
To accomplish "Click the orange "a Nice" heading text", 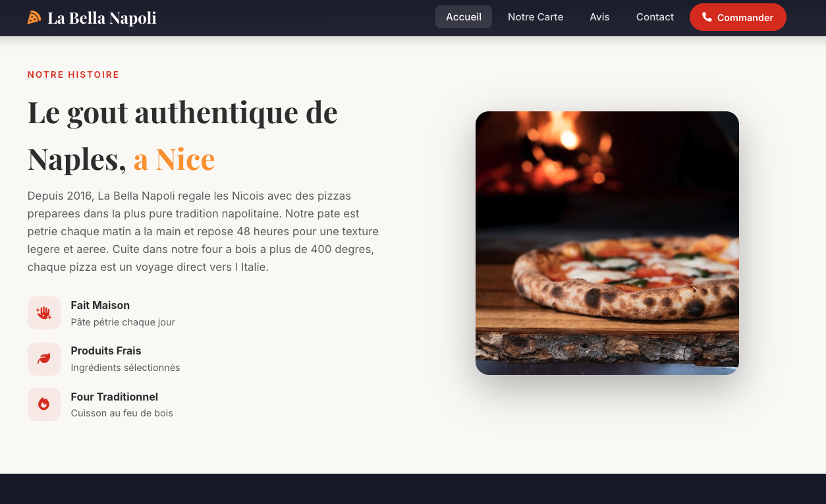I will (174, 159).
